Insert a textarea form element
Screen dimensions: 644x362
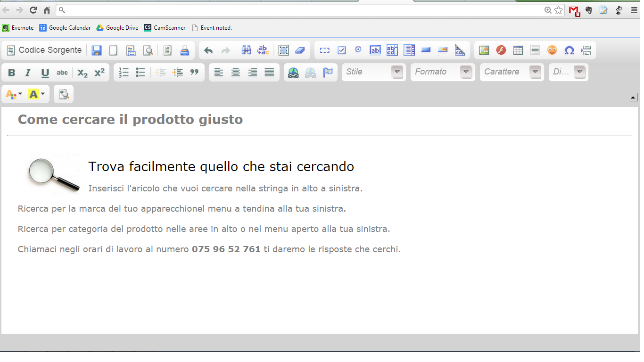click(x=392, y=50)
